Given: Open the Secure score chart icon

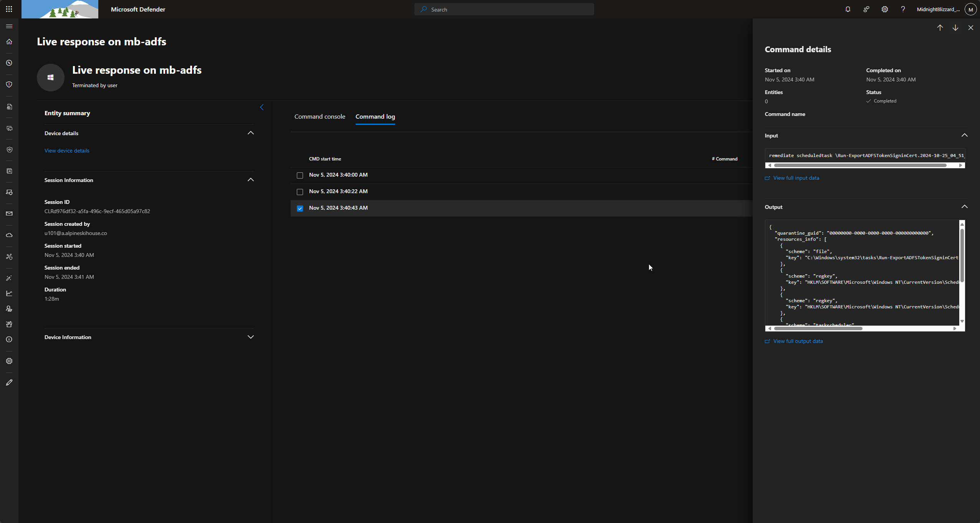Looking at the screenshot, I should 9,293.
